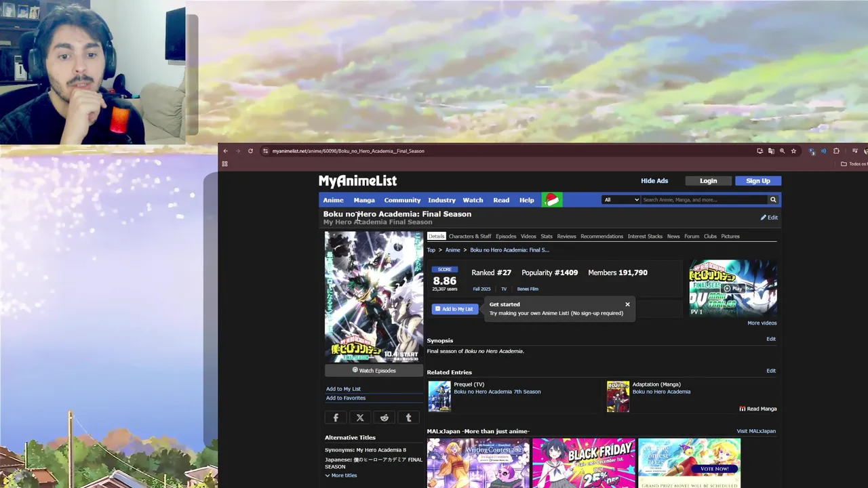Click Visit MALxJapan link
The height and width of the screenshot is (488, 868).
coord(756,431)
